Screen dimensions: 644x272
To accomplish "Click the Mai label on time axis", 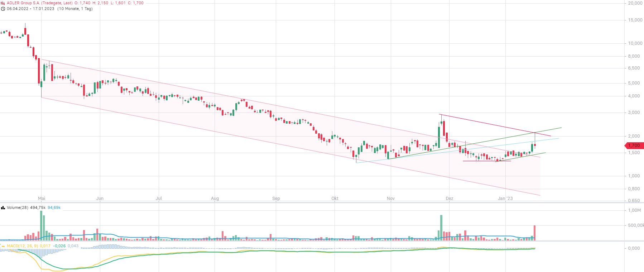I will (x=42, y=198).
